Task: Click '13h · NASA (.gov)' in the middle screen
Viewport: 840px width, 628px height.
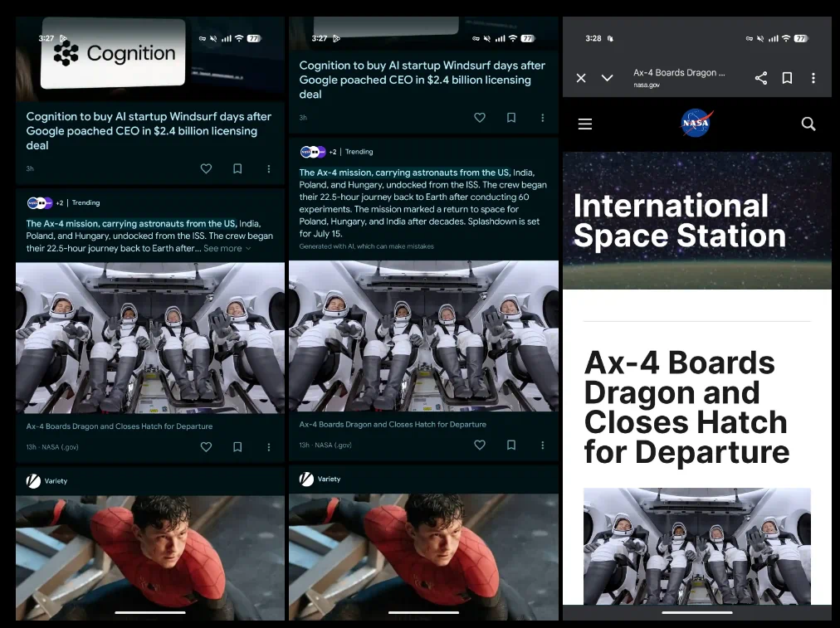Action: point(325,445)
